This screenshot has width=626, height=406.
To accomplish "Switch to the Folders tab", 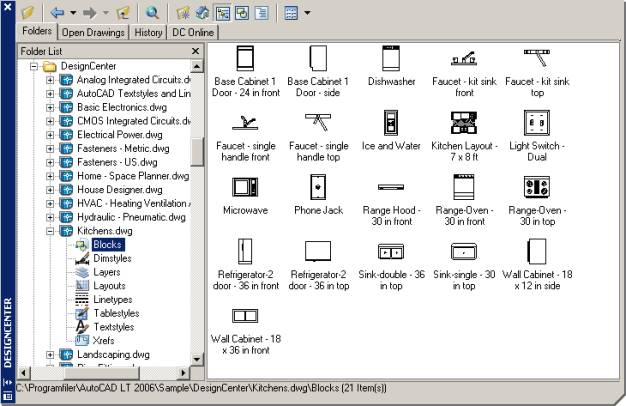I will (x=37, y=31).
